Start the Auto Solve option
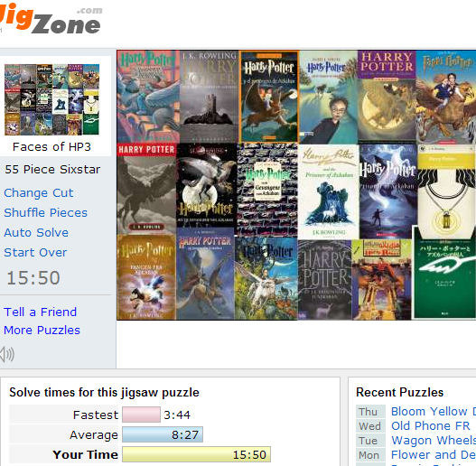This screenshot has width=476, height=466. pyautogui.click(x=36, y=232)
